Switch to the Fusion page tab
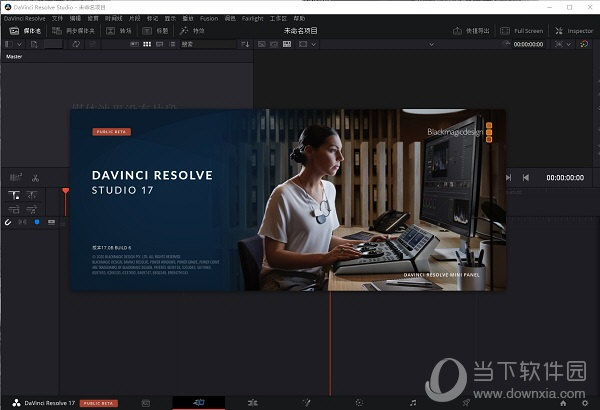Screen dimensions: 600x410 (x=306, y=403)
